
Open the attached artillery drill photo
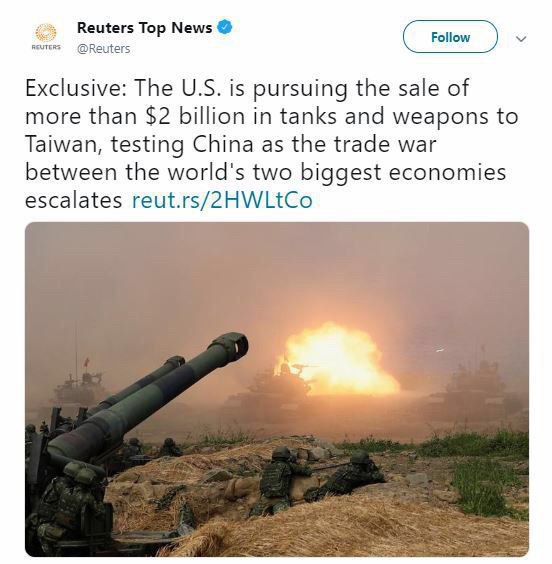click(277, 389)
